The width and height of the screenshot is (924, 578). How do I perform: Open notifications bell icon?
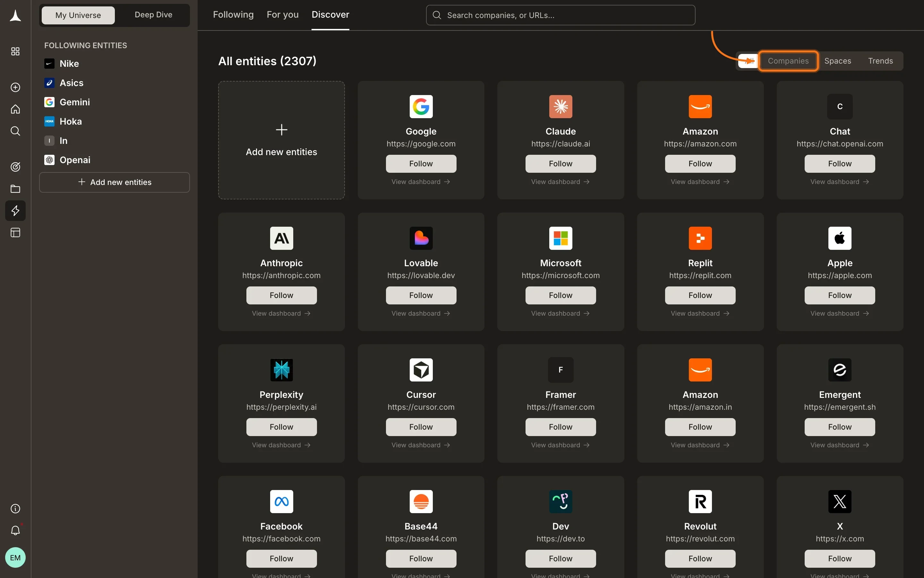point(15,530)
